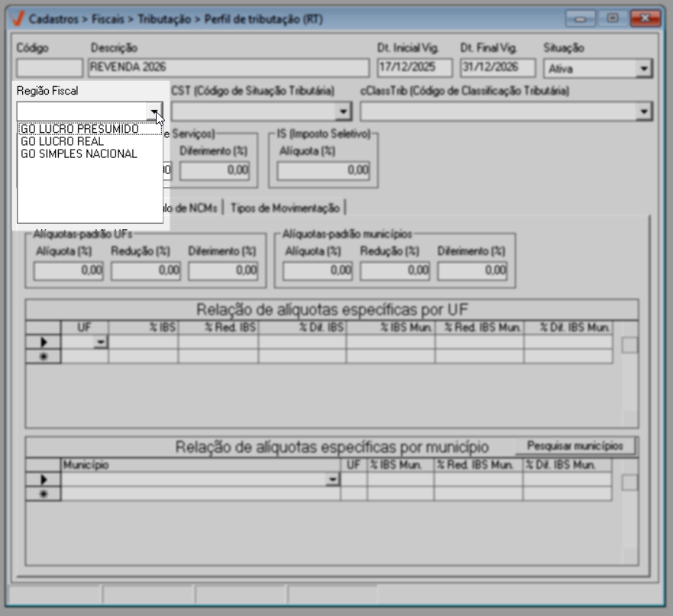Viewport: 673px width, 616px height.
Task: Click the IS Imposto Seletivo Alíquota field
Action: [x=323, y=170]
